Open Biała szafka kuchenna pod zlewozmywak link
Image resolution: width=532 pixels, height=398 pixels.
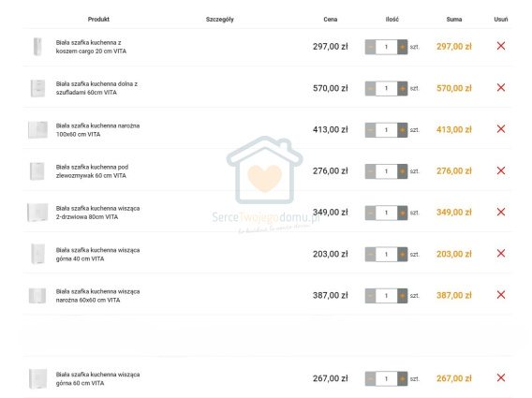click(x=92, y=171)
